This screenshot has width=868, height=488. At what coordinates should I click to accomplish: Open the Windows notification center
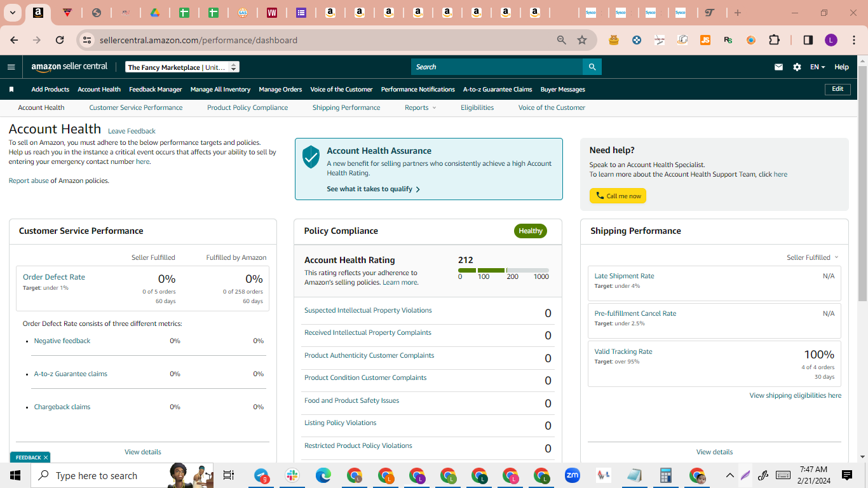[x=847, y=475]
